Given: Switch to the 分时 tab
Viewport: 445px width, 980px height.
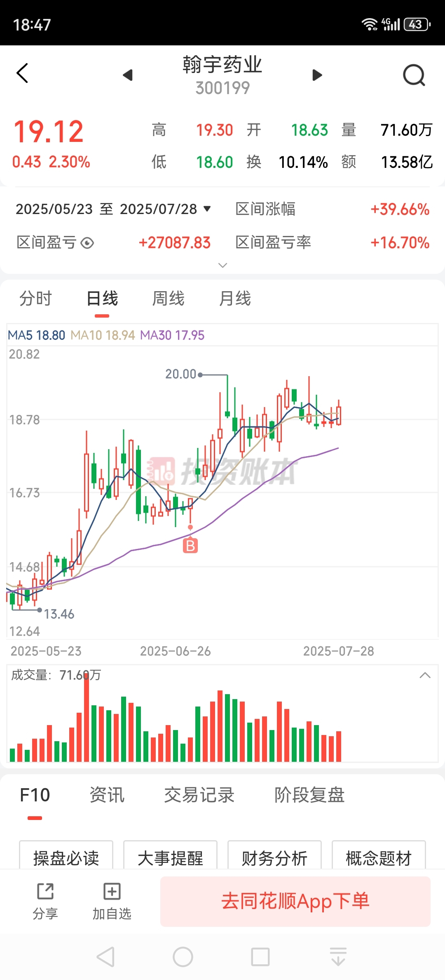Looking at the screenshot, I should pos(36,299).
